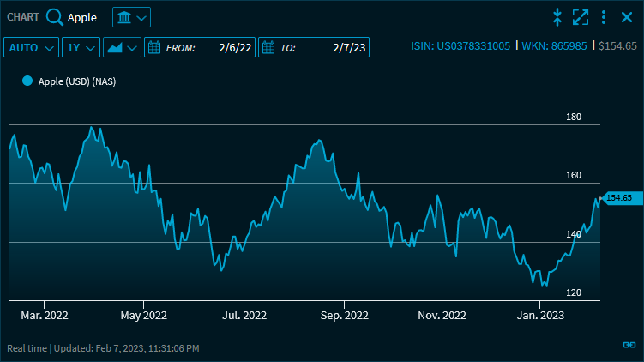The image size is (644, 362).
Task: Open the exchange selector with bank icon
Action: click(131, 17)
